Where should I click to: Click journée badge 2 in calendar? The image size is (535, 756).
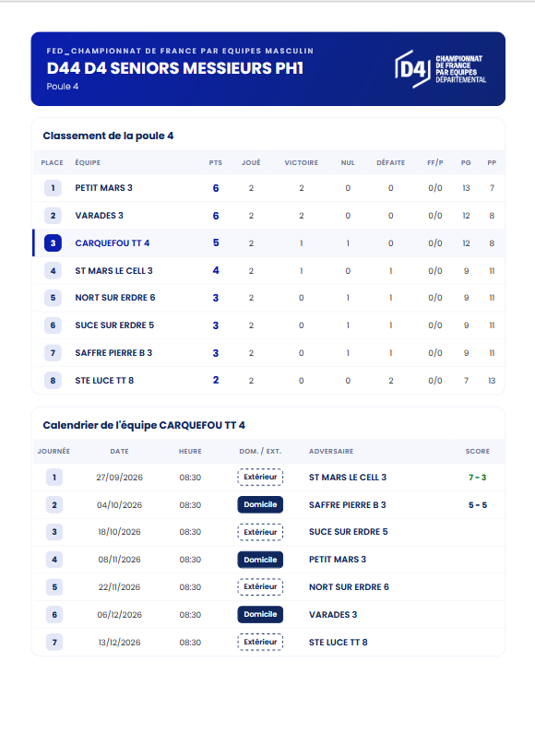pyautogui.click(x=54, y=505)
